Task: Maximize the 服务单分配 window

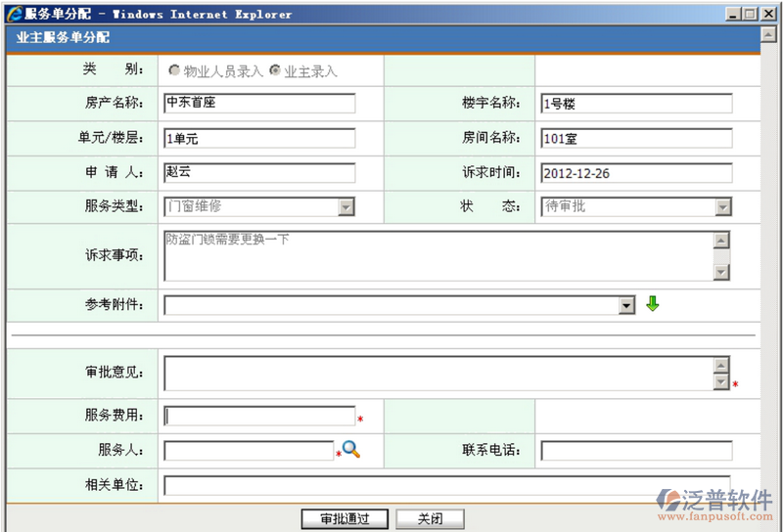Action: click(750, 14)
